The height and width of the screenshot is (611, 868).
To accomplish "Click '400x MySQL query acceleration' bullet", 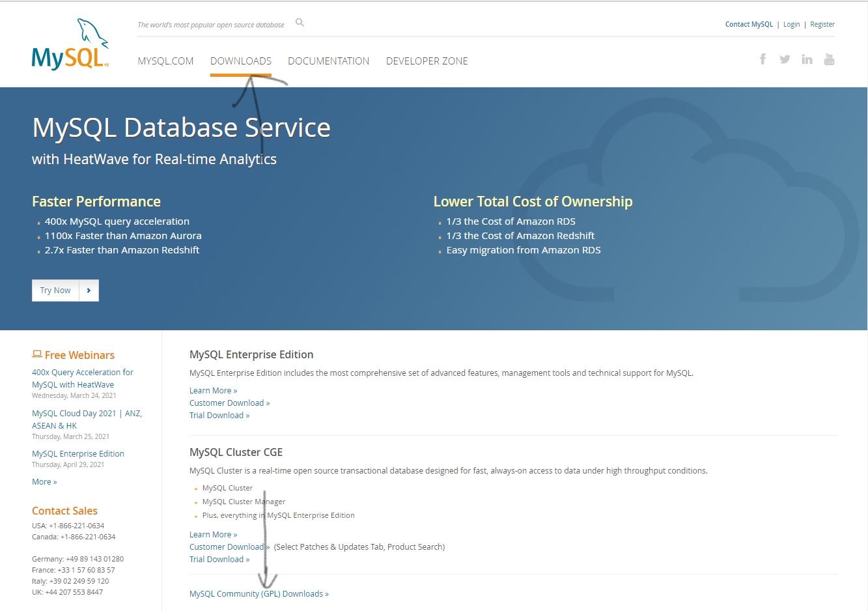I will (x=117, y=221).
